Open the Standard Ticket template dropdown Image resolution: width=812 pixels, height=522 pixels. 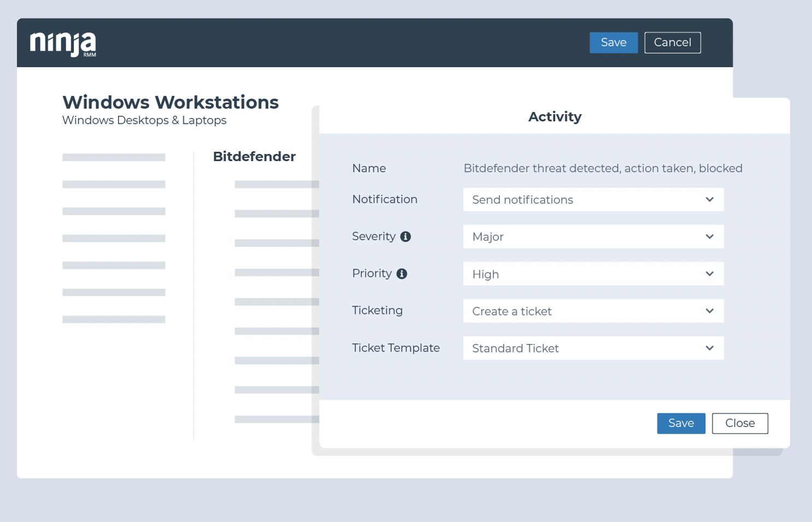(593, 348)
